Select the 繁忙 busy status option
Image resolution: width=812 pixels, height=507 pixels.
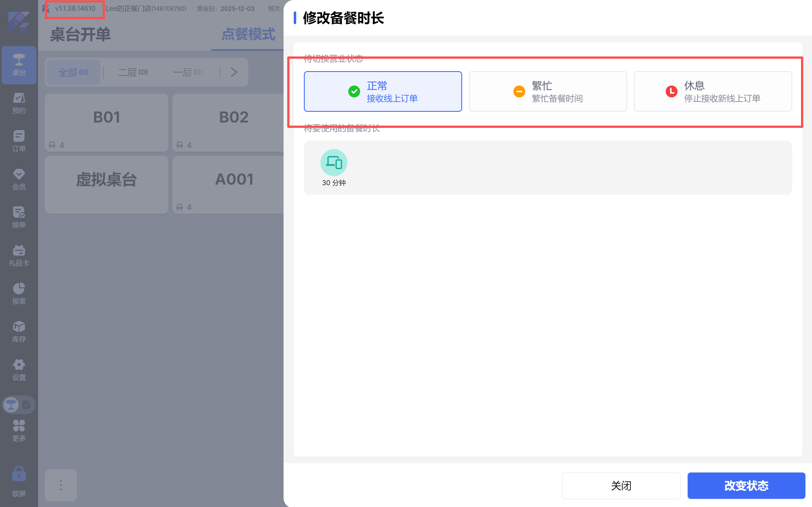(548, 91)
